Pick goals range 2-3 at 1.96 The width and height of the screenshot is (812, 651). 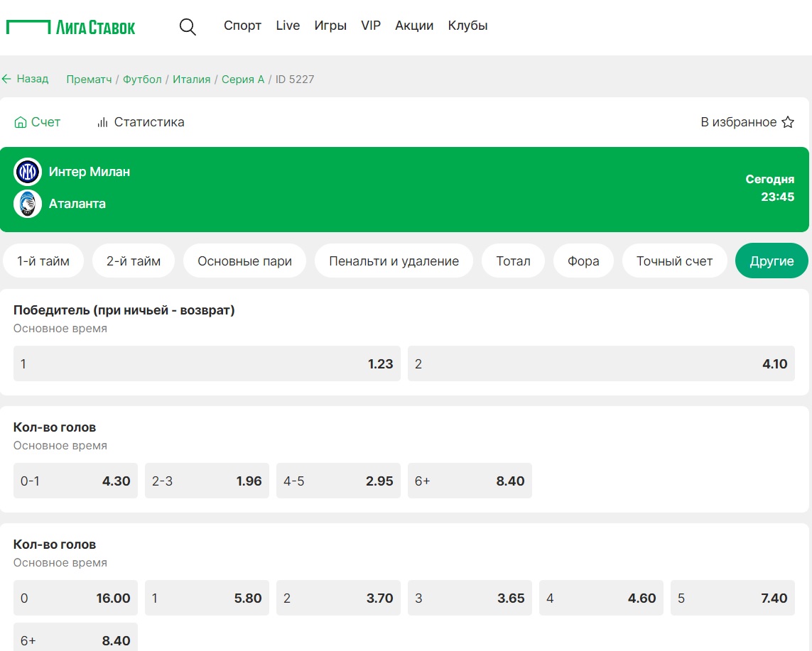(207, 481)
